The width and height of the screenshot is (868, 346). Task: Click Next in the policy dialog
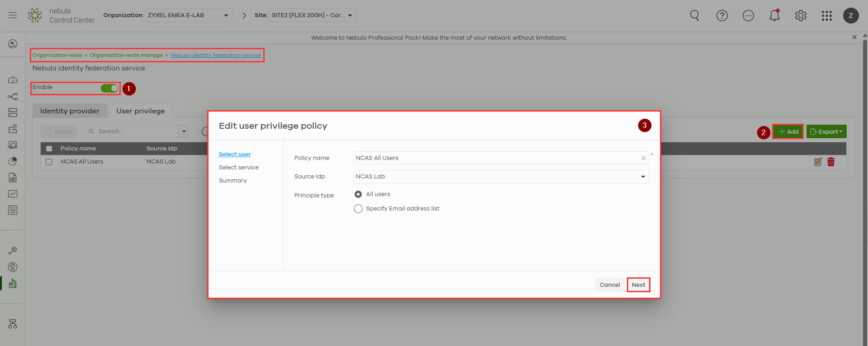point(639,285)
